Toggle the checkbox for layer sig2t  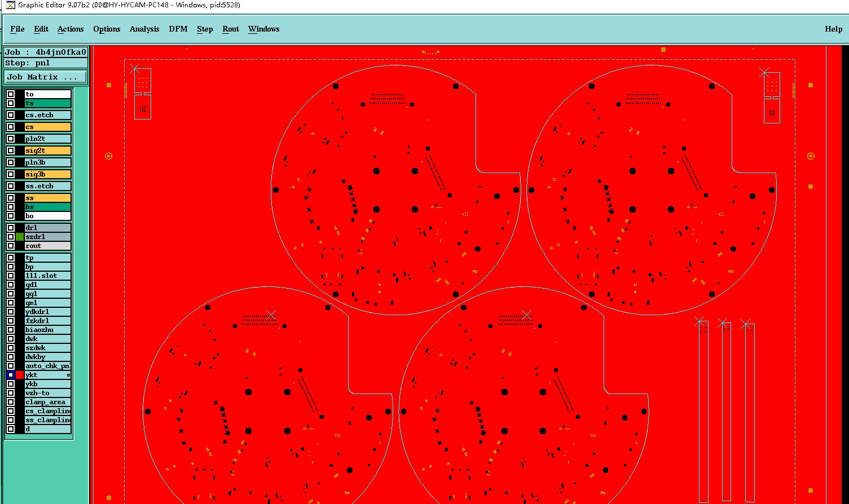point(11,151)
